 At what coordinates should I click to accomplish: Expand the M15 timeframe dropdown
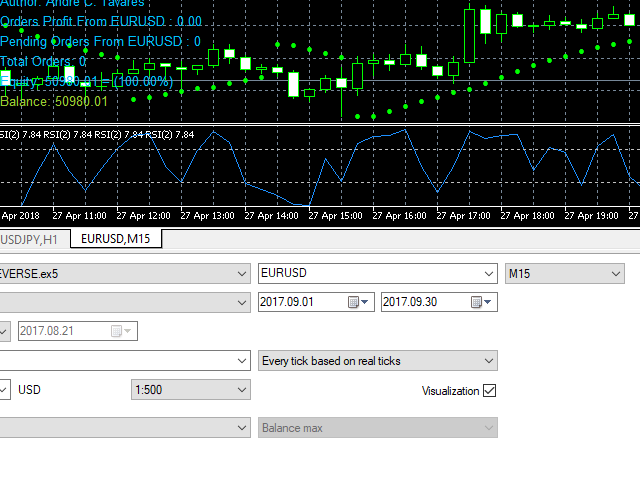(565, 274)
